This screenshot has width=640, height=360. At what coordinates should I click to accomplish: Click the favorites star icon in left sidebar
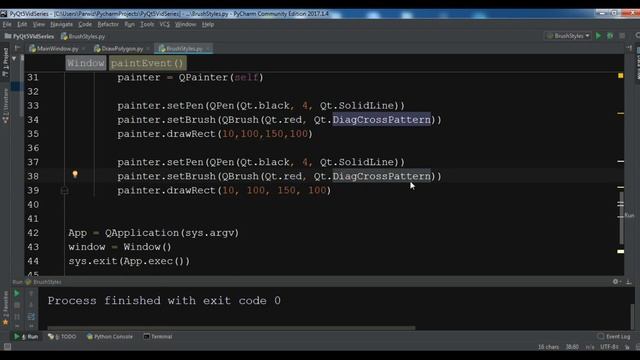(x=5, y=322)
